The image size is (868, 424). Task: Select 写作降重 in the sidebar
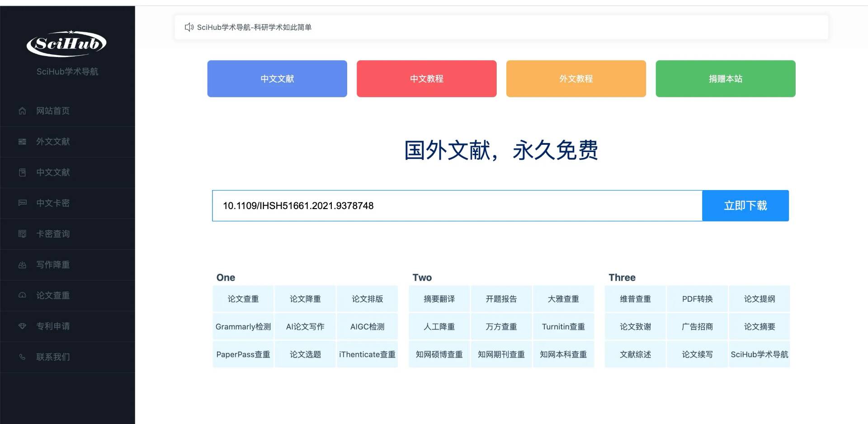[x=68, y=265]
